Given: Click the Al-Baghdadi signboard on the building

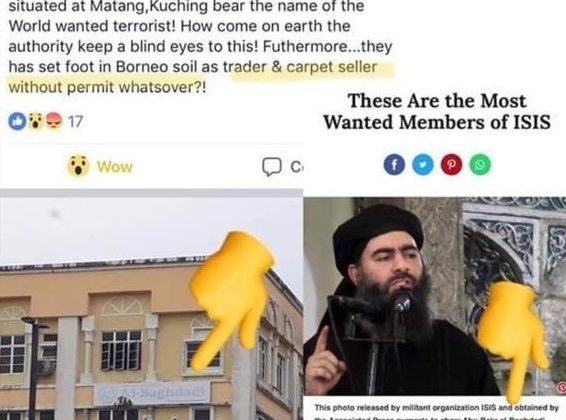Looking at the screenshot, I should [x=152, y=393].
